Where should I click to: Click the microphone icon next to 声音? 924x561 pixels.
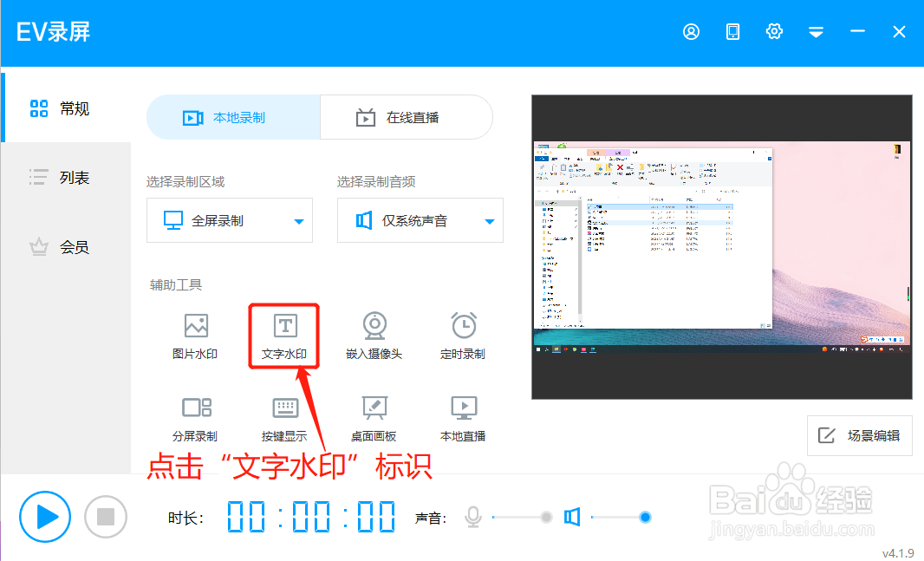tap(472, 517)
